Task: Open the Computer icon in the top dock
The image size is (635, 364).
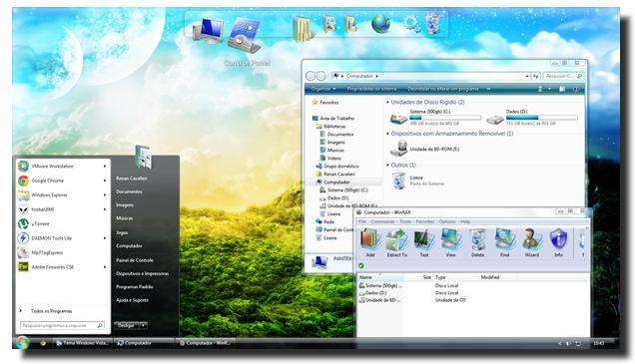Action: [208, 31]
